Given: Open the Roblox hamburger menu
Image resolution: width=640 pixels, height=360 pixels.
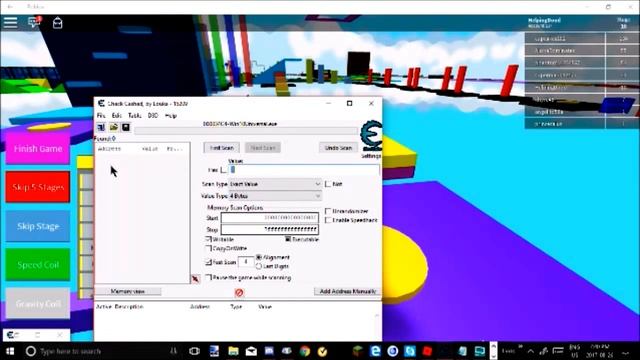Looking at the screenshot, I should [11, 22].
